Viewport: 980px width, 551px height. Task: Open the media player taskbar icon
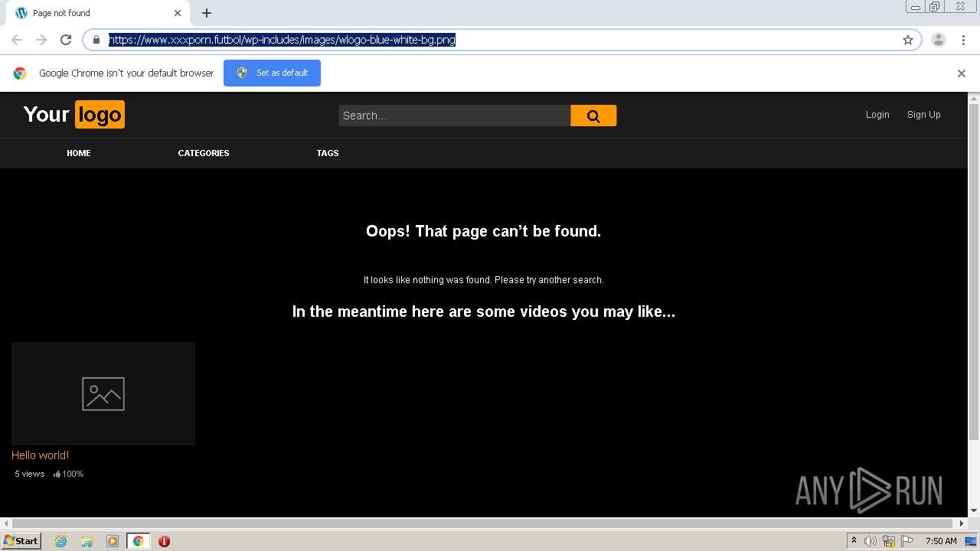[x=113, y=541]
